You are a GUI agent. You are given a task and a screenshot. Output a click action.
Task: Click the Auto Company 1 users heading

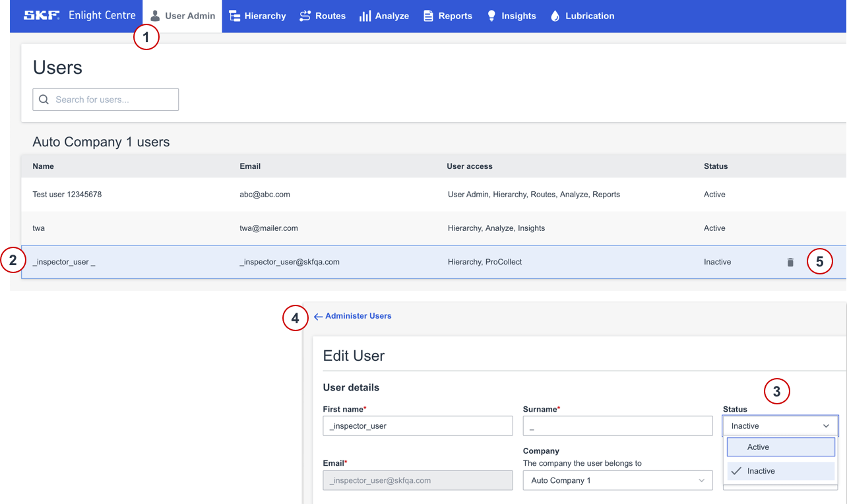(101, 142)
